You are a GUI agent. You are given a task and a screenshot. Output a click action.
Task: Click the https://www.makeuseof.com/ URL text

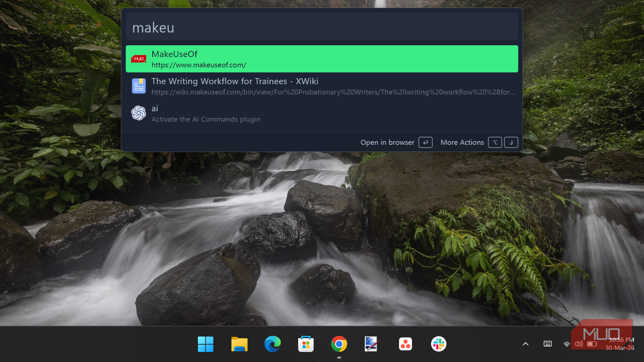(x=199, y=65)
